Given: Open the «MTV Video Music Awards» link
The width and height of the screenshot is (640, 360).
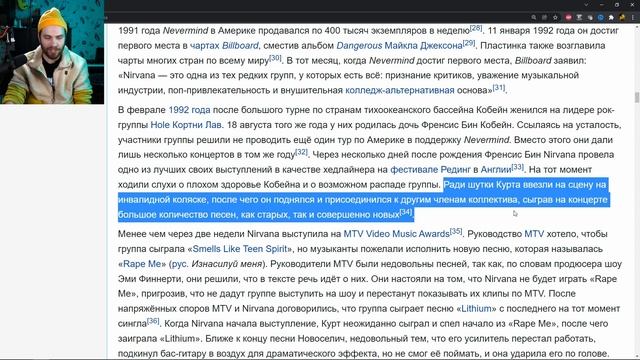Looking at the screenshot, I should (396, 234).
